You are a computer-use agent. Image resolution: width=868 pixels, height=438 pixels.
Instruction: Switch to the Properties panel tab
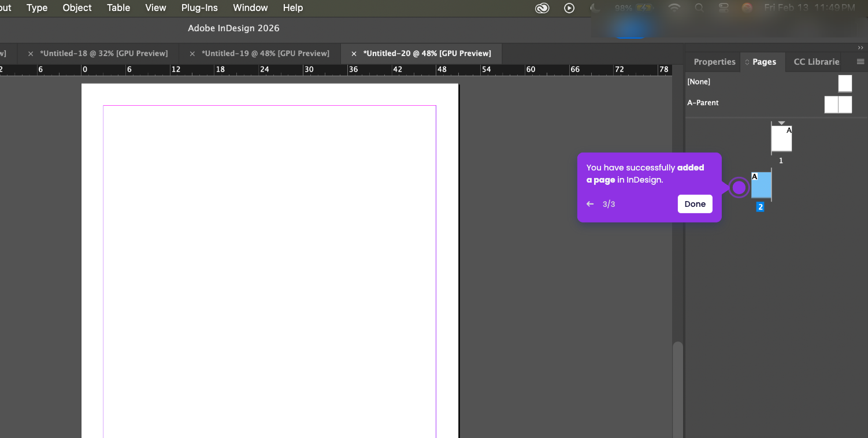click(x=714, y=62)
